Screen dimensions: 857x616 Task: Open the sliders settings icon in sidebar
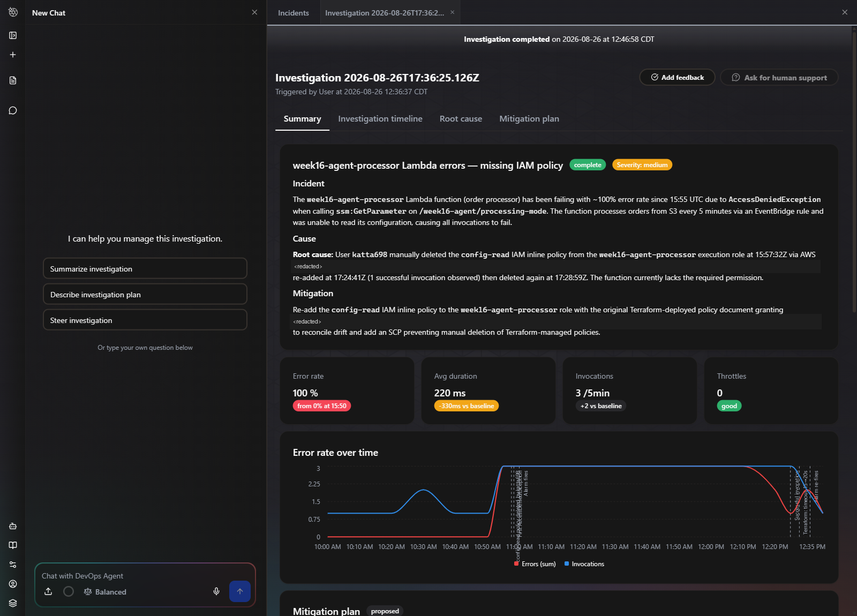(13, 565)
